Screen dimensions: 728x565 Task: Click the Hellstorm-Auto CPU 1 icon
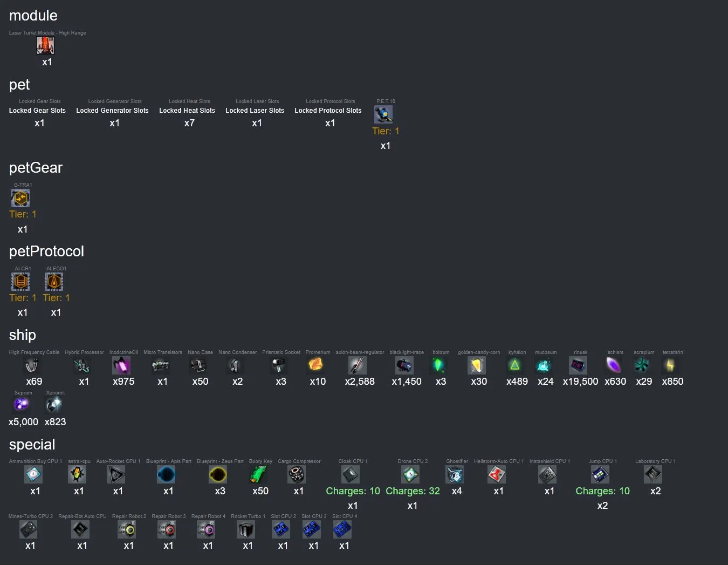click(497, 474)
